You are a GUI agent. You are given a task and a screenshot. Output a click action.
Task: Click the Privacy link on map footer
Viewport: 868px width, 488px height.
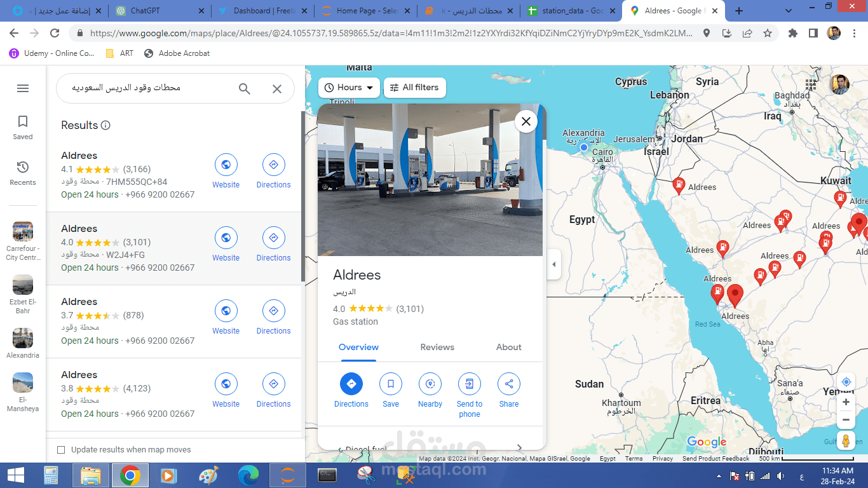click(x=663, y=459)
